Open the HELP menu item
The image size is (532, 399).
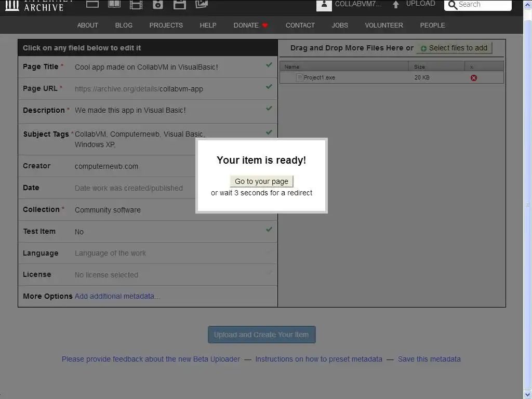point(208,25)
